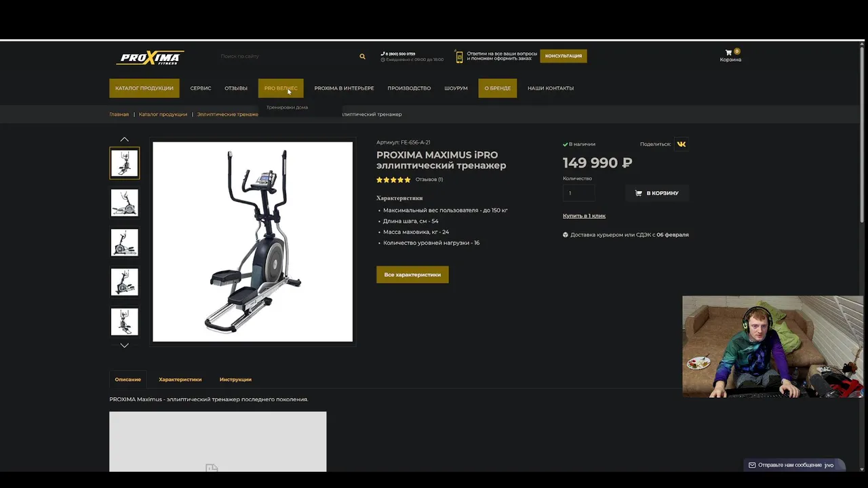This screenshot has width=868, height=488.
Task: Switch to the Описание tab
Action: click(127, 380)
